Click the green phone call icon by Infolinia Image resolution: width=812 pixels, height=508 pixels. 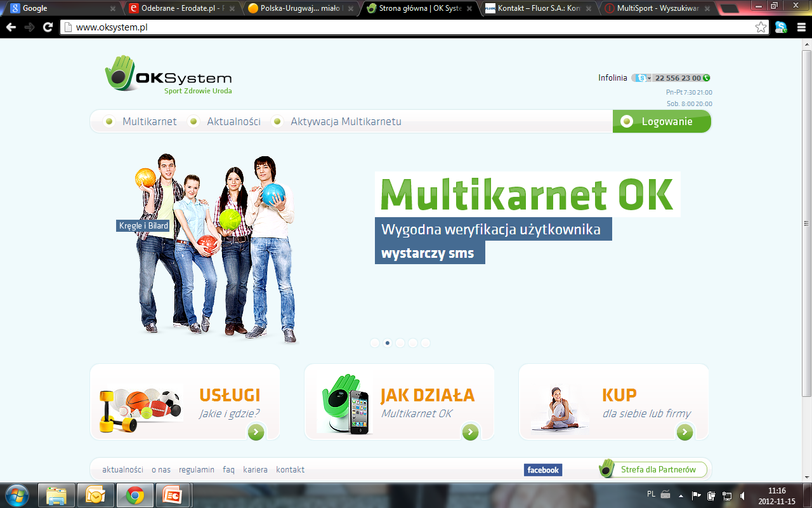[707, 78]
